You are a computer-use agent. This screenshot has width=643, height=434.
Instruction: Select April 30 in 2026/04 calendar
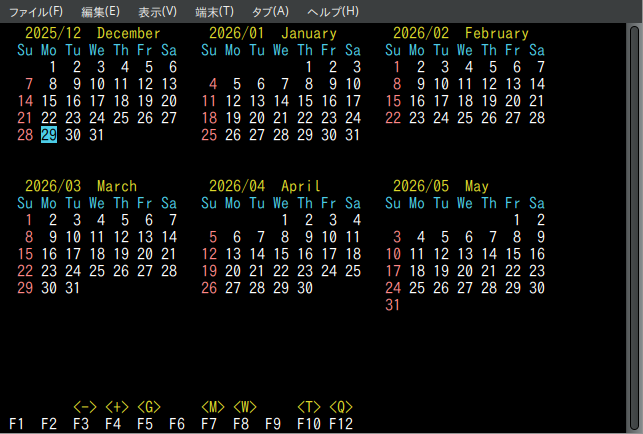(x=305, y=288)
